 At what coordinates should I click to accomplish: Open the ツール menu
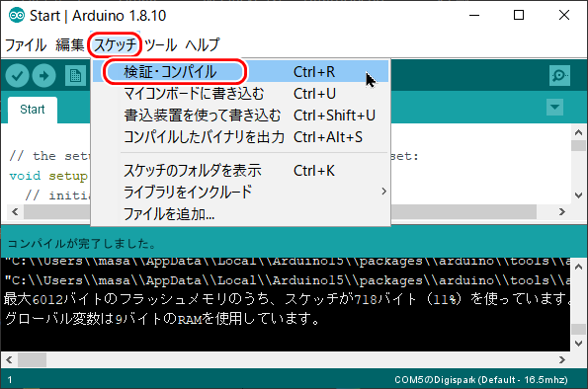(x=160, y=45)
